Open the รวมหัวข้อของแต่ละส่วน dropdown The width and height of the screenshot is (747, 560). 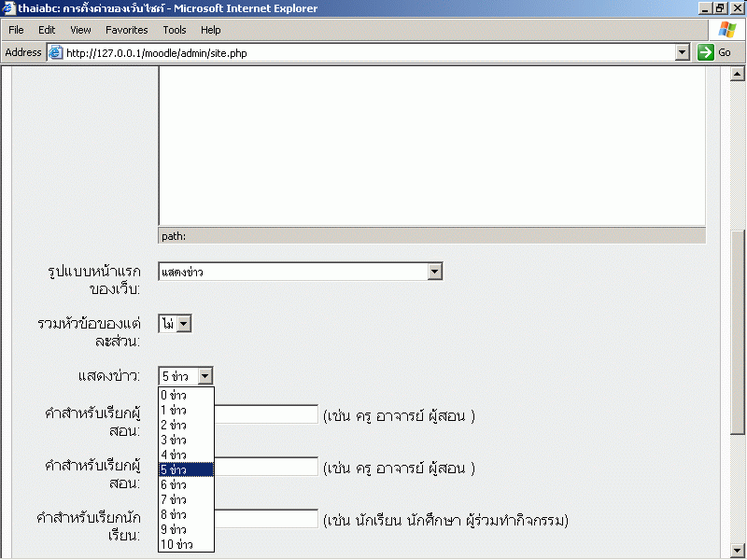click(x=184, y=324)
